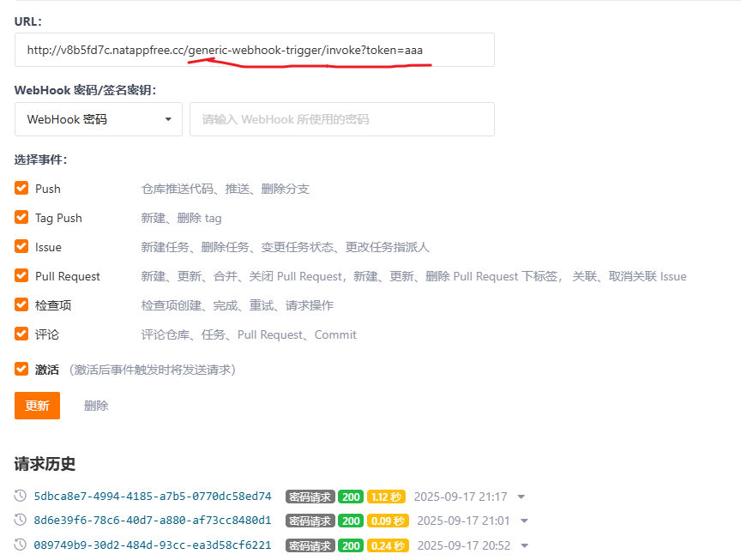The height and width of the screenshot is (560, 741).
Task: Toggle the 评论 event checkbox
Action: pyautogui.click(x=21, y=334)
